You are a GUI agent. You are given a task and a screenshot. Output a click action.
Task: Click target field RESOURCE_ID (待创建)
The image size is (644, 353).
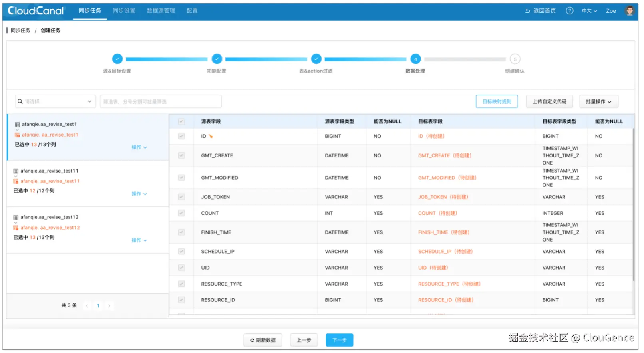coord(445,301)
